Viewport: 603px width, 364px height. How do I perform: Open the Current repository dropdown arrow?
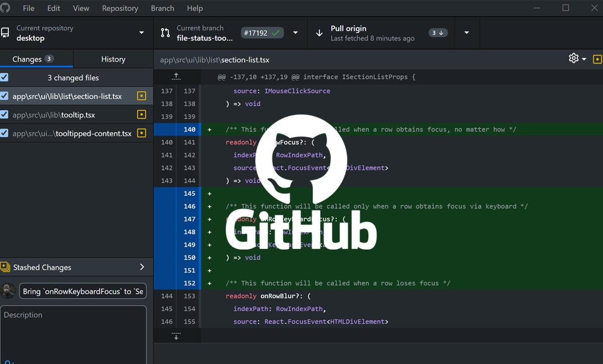coord(142,33)
